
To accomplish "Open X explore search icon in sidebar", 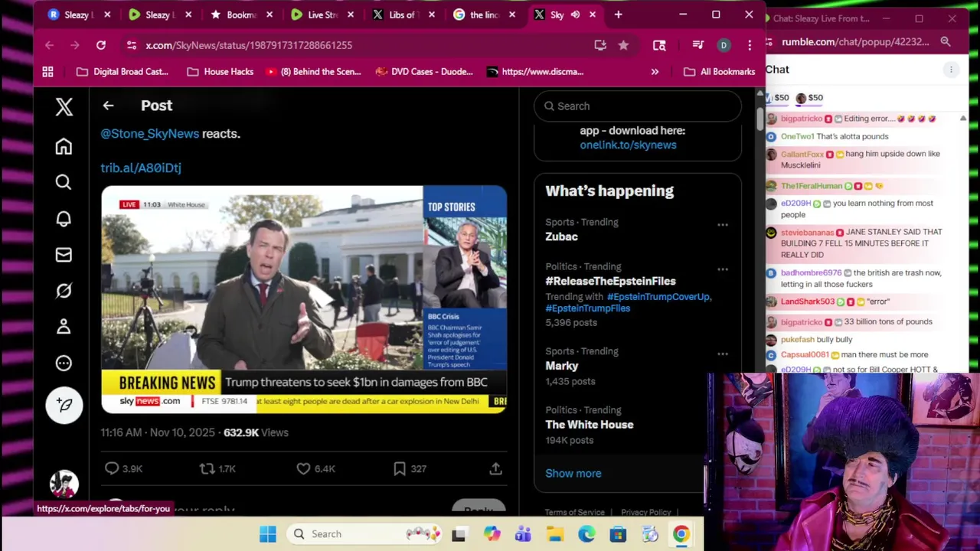I will (x=64, y=182).
